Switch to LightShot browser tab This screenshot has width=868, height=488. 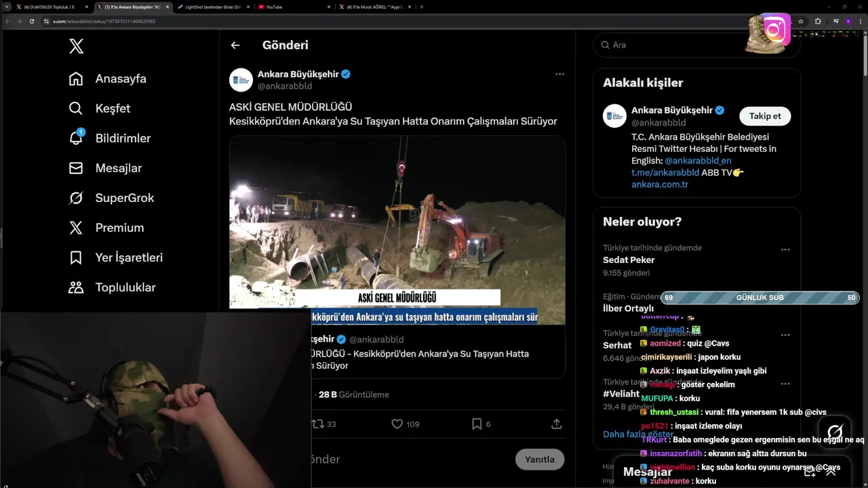click(x=212, y=7)
